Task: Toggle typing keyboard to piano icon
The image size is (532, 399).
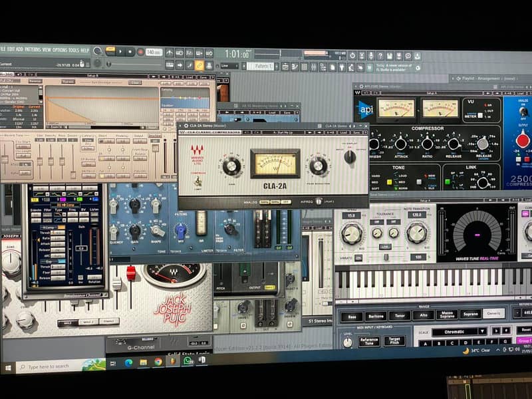Action: (x=170, y=65)
